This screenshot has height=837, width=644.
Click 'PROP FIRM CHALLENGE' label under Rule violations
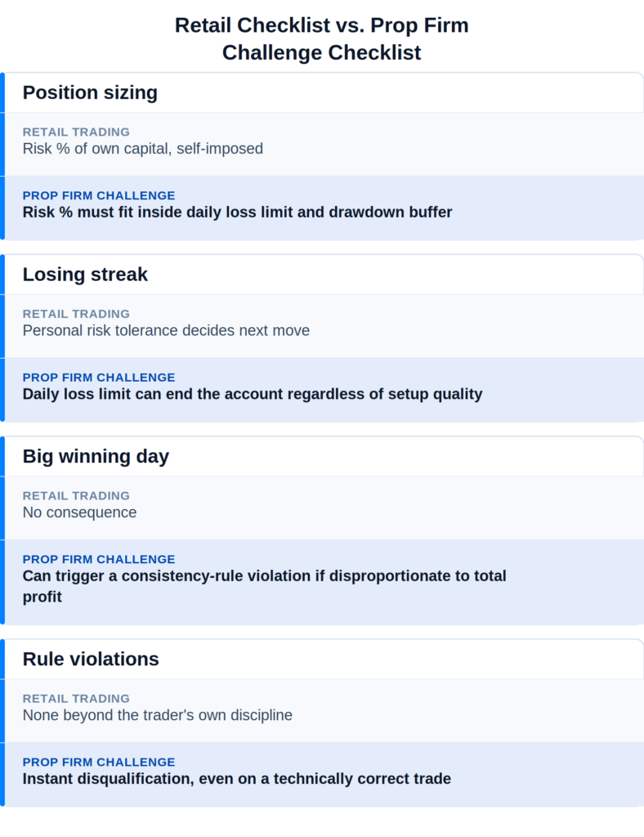pos(99,763)
